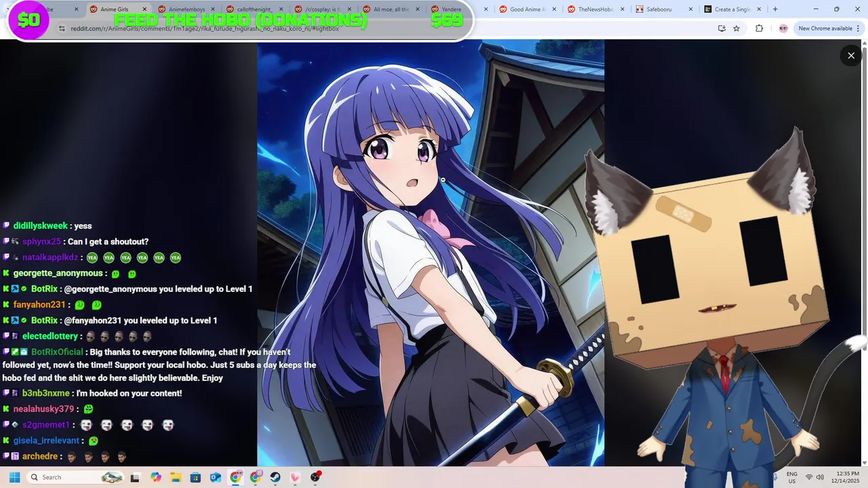This screenshot has height=488, width=868.
Task: Select the active Chrome taskbar icon
Action: click(235, 477)
